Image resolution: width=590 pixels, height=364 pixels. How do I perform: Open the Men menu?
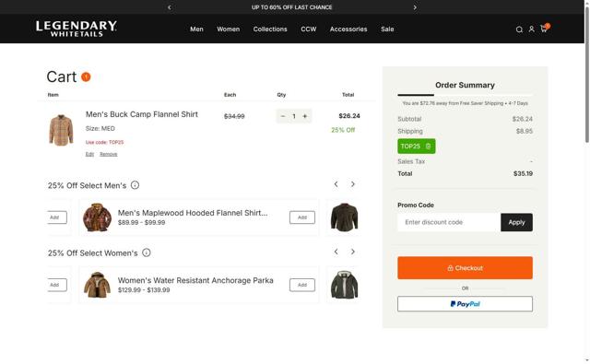click(x=196, y=29)
